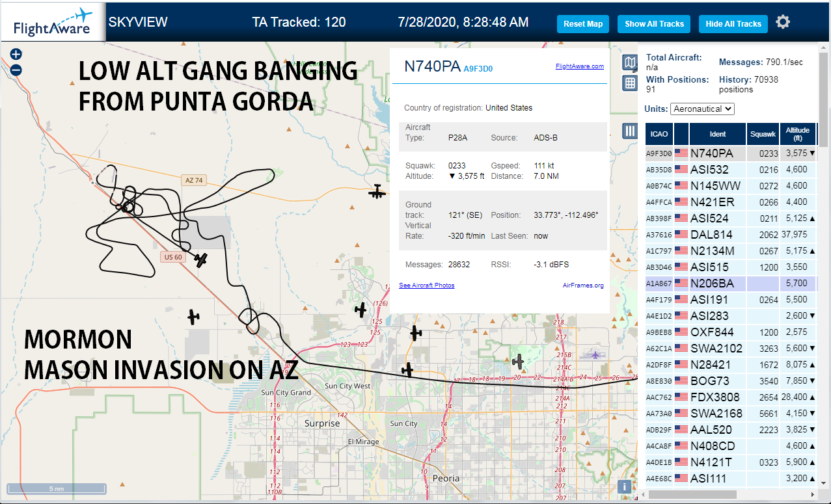
Task: Select aircraft row BOG73
Action: pyautogui.click(x=731, y=381)
